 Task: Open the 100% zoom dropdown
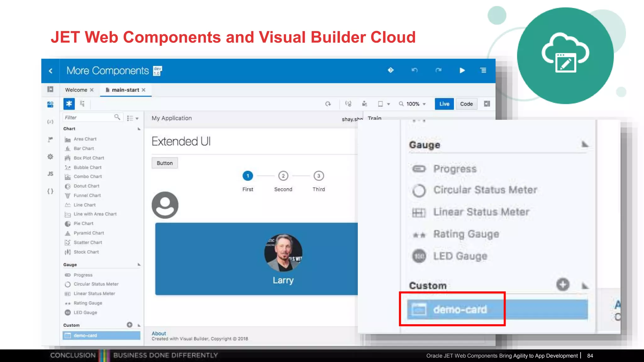point(413,104)
